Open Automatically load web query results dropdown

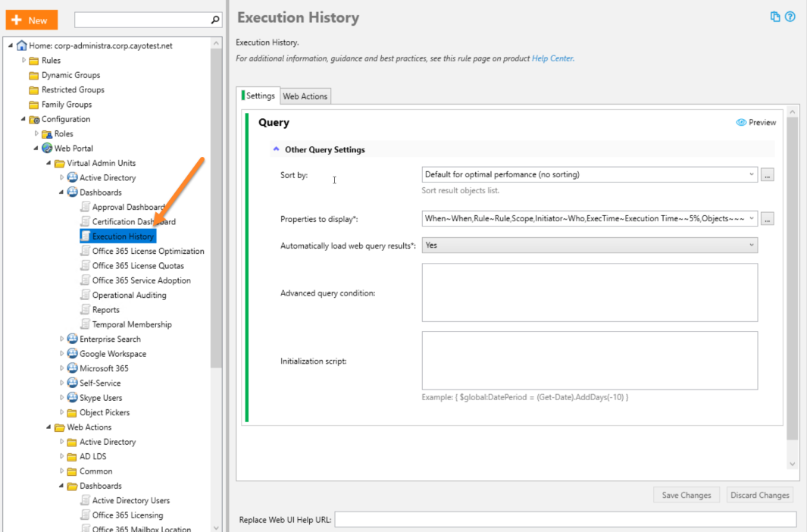coord(590,246)
